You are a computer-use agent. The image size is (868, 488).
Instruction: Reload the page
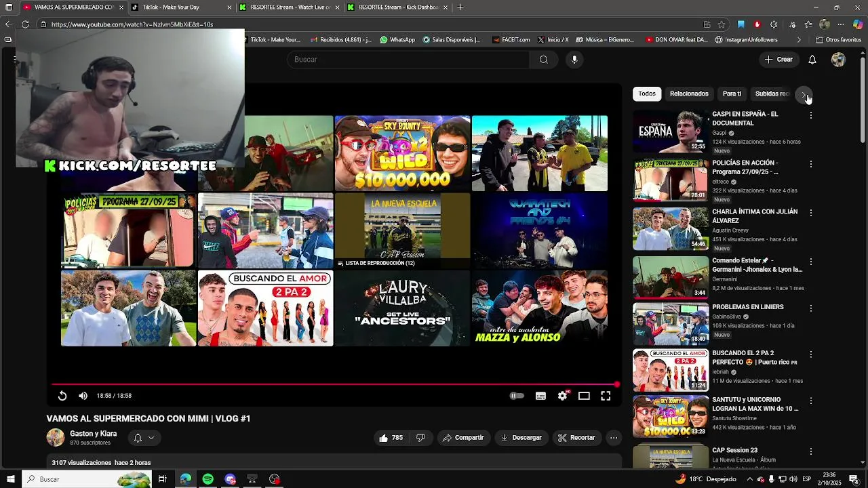[x=25, y=24]
